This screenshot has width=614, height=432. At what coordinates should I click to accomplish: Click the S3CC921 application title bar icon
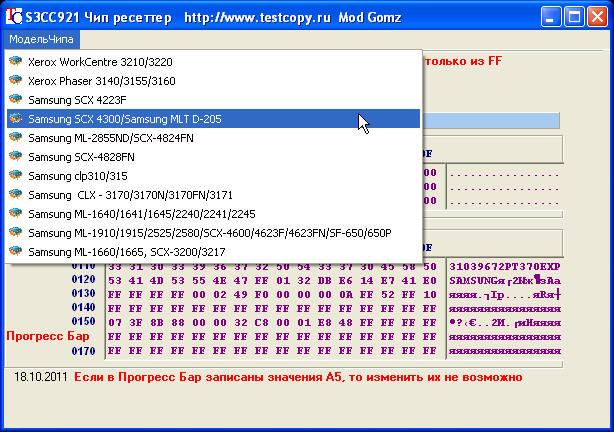pyautogui.click(x=14, y=16)
